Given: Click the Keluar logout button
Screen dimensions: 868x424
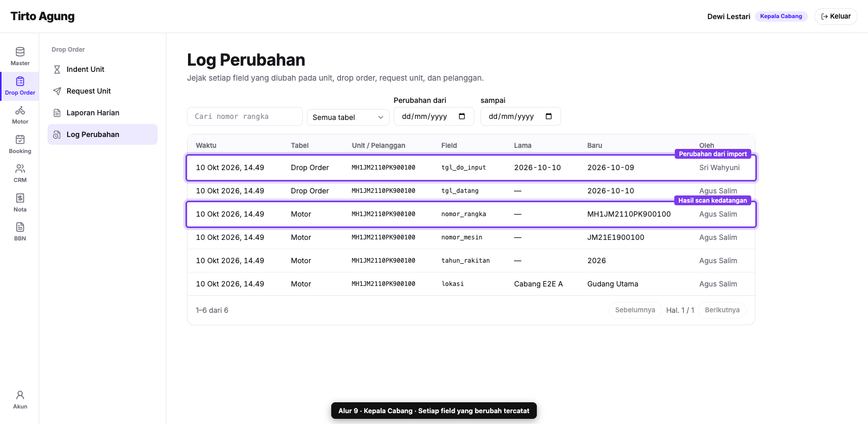Looking at the screenshot, I should point(835,17).
